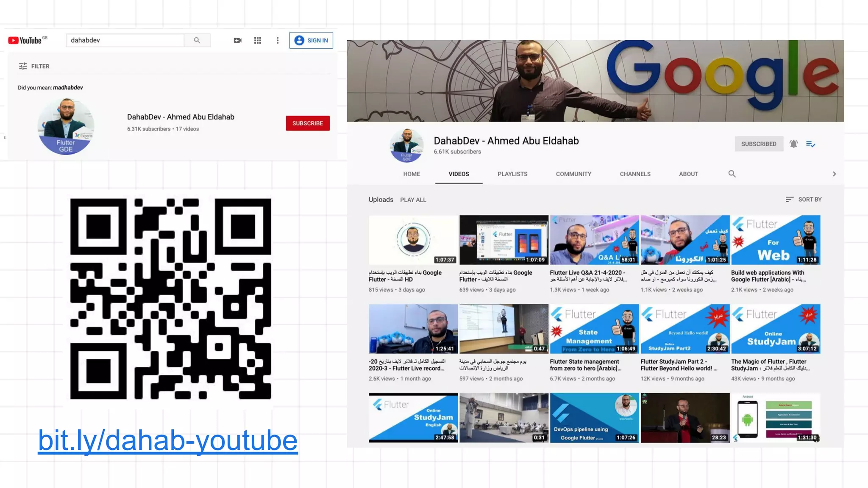Viewport: 868px width, 488px height.
Task: Click the 6.61K subscribers text
Action: (457, 152)
